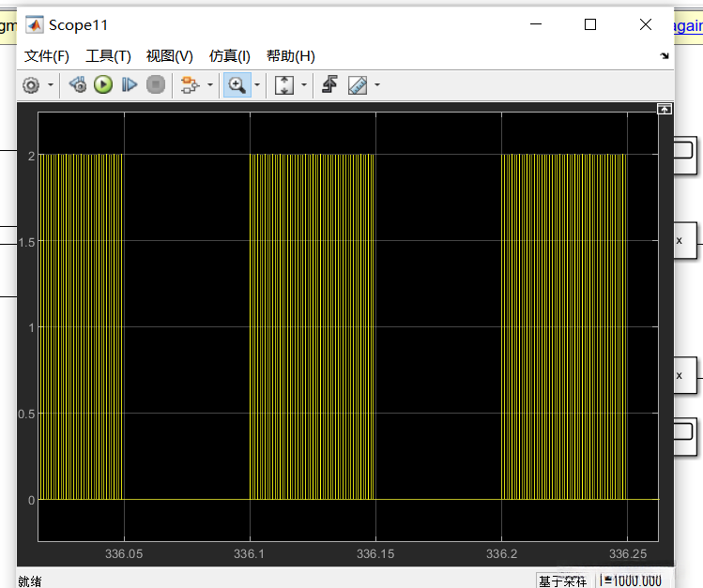Click the scale axes limits icon
Image resolution: width=703 pixels, height=588 pixels.
click(x=284, y=85)
